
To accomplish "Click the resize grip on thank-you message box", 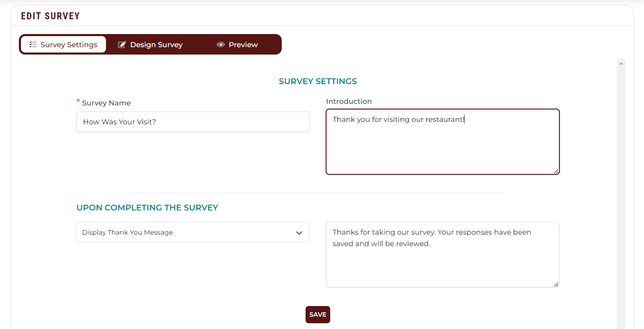I will point(556,284).
